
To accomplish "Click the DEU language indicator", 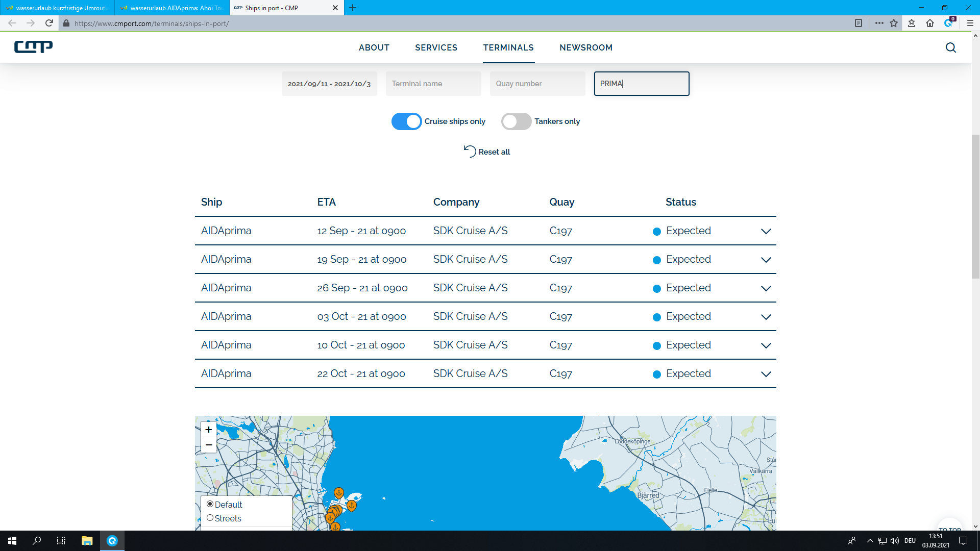I will pyautogui.click(x=910, y=541).
